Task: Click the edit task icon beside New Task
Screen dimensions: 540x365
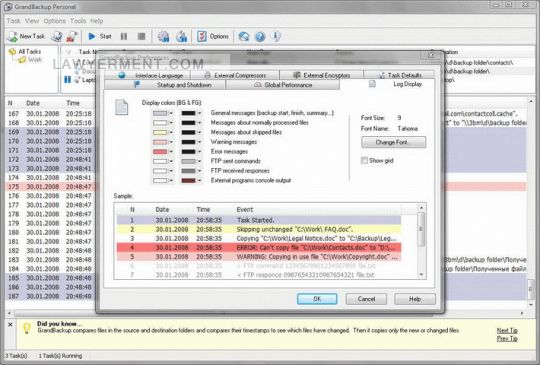Action: pos(57,36)
